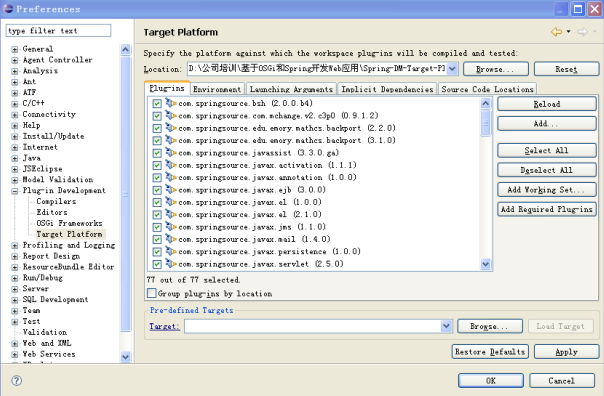
Task: Click the Add... button
Action: coord(547,124)
